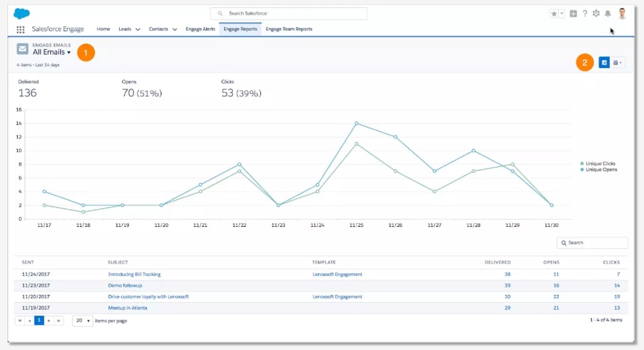
Task: Click the Unique Clicks data point on 11/29
Action: point(512,164)
